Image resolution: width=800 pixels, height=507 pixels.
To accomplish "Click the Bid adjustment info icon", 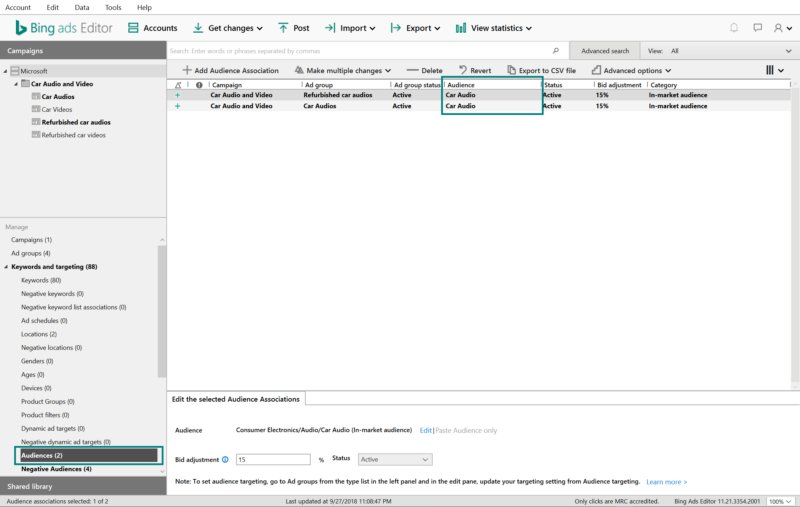I will pyautogui.click(x=225, y=460).
